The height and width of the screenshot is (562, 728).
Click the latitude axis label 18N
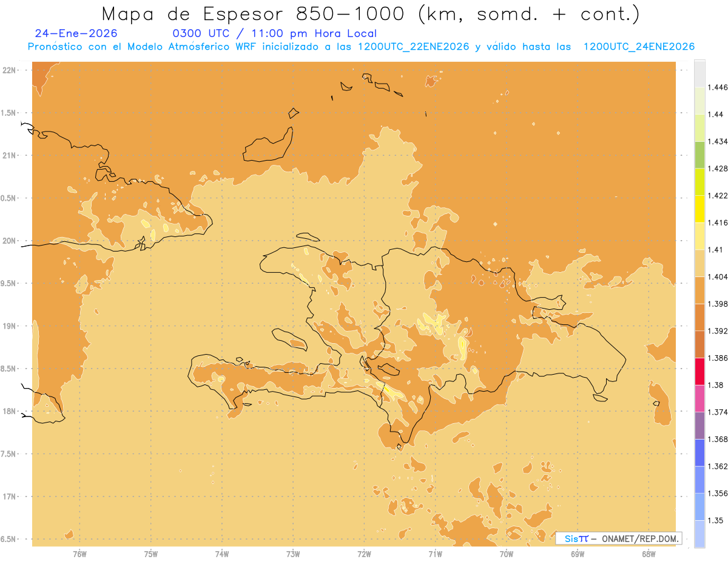pos(10,411)
